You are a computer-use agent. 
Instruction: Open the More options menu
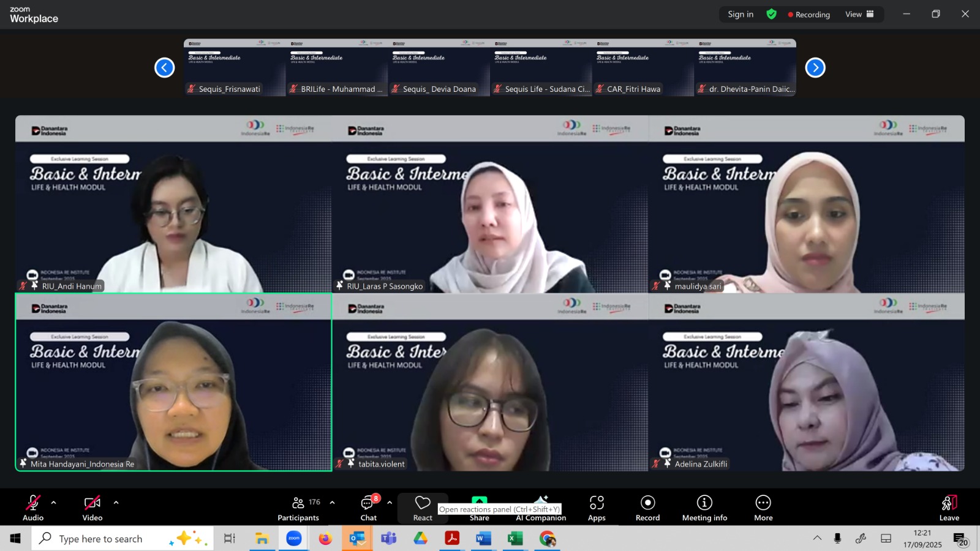(x=763, y=508)
